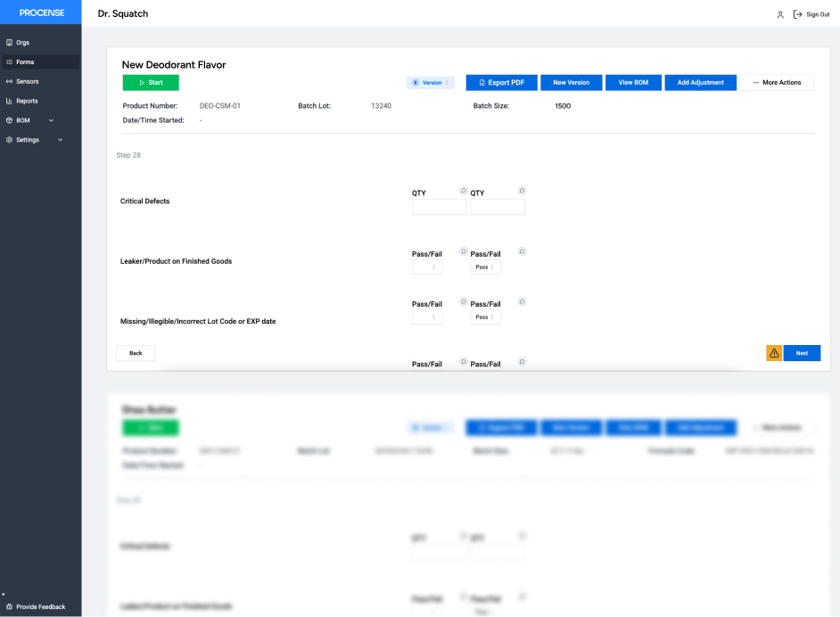
Task: Open the Forms menu item
Action: [41, 62]
